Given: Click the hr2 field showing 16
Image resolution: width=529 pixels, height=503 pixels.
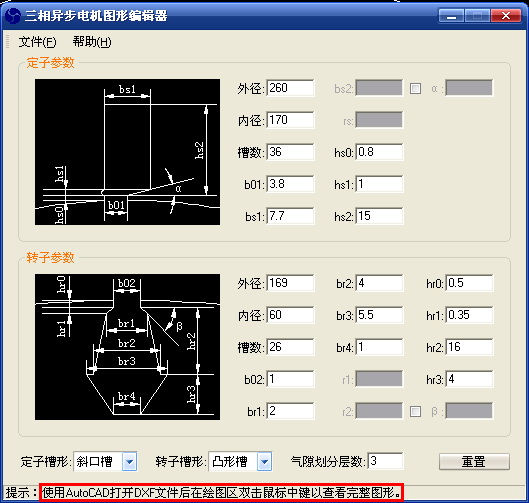Looking at the screenshot, I should (469, 347).
